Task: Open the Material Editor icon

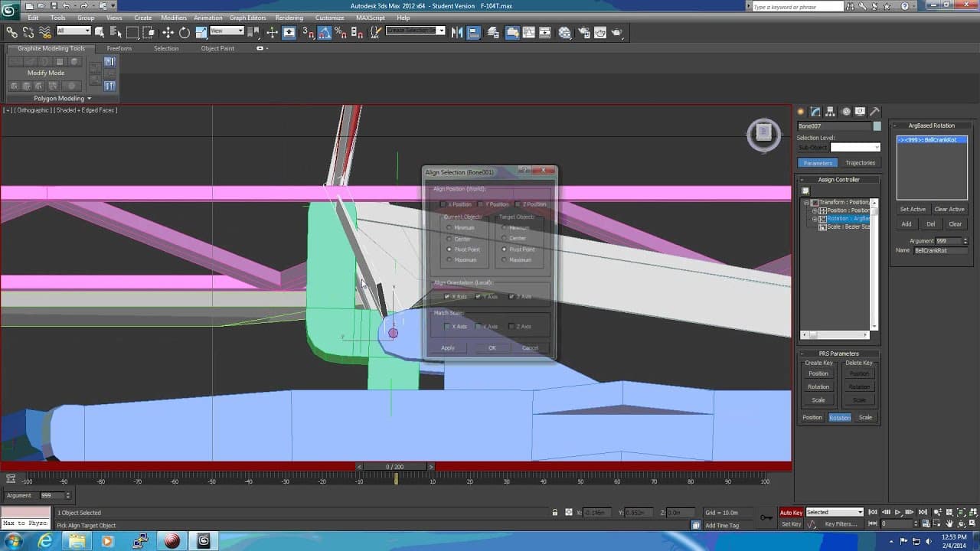Action: 565,32
